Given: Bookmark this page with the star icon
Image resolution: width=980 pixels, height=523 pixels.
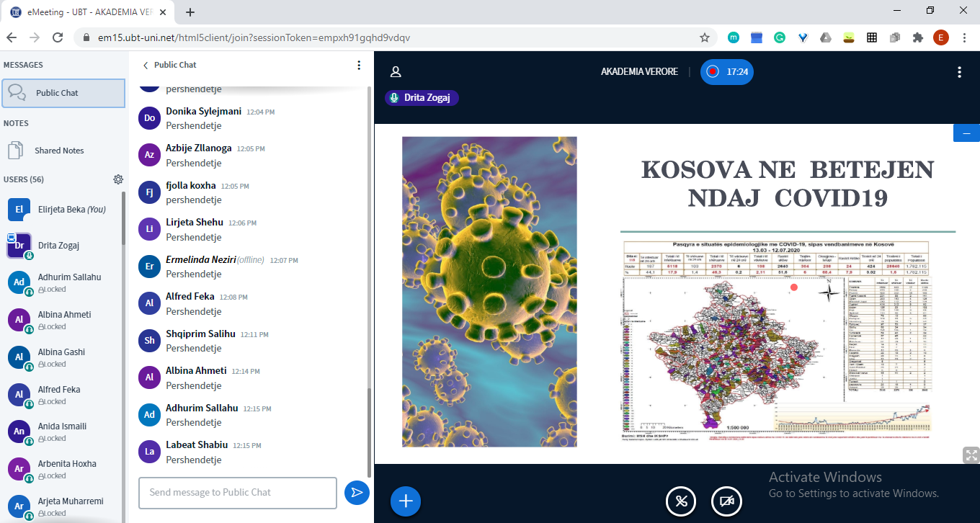Looking at the screenshot, I should point(704,37).
